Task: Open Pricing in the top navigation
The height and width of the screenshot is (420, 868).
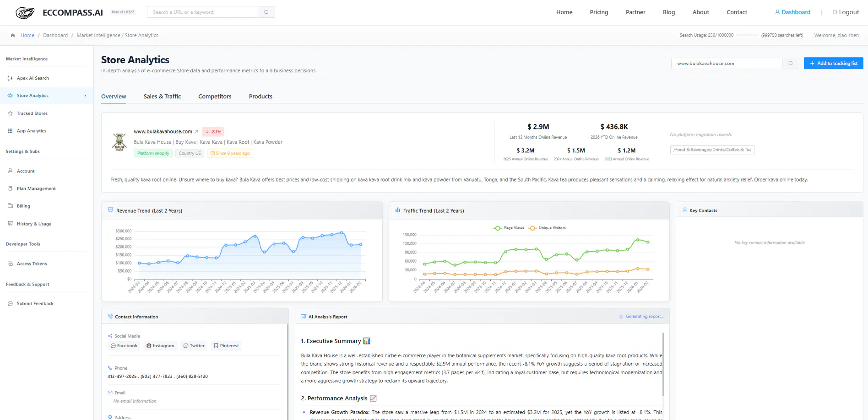Action: pyautogui.click(x=599, y=12)
